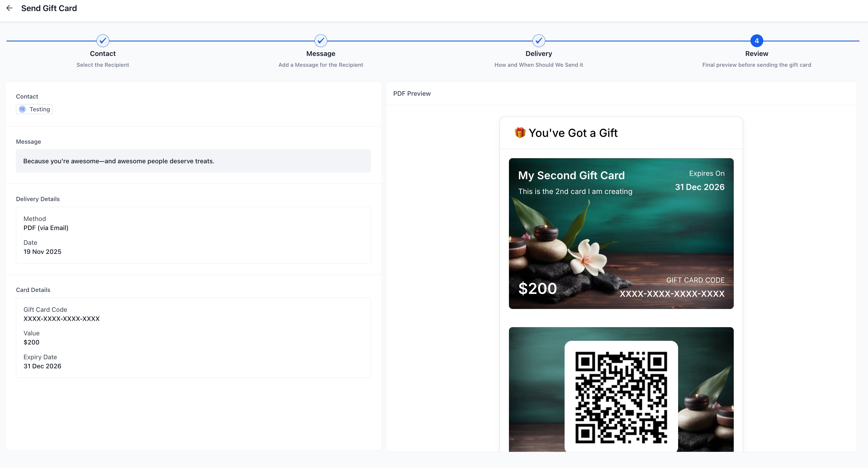Click the Message step checkmark circle
The image size is (868, 468).
(x=320, y=41)
